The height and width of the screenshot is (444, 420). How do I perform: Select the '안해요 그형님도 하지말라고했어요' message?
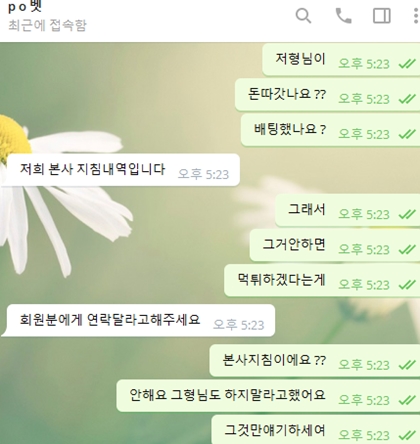pos(268,396)
